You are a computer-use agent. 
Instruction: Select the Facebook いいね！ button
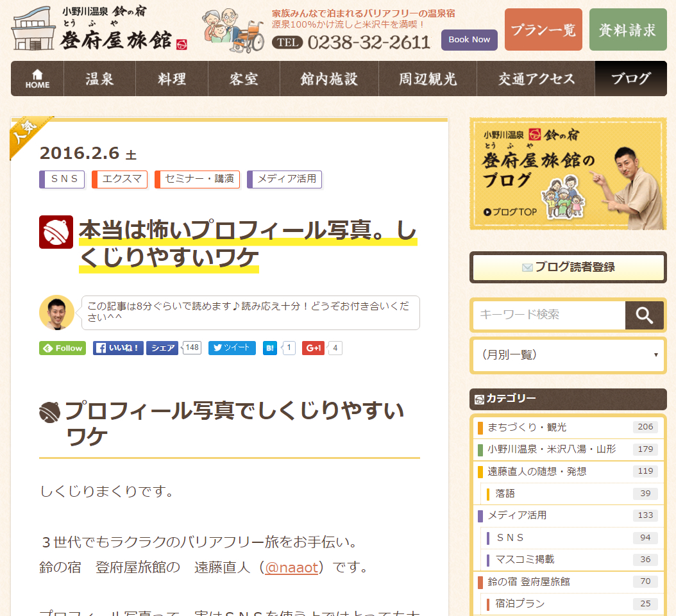click(117, 348)
